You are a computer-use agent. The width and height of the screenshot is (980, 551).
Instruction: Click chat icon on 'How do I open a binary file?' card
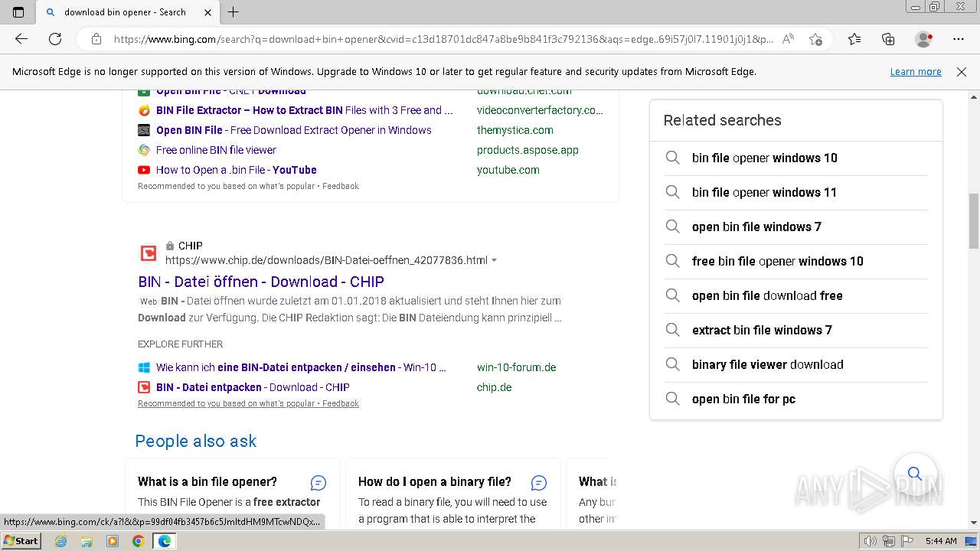539,482
